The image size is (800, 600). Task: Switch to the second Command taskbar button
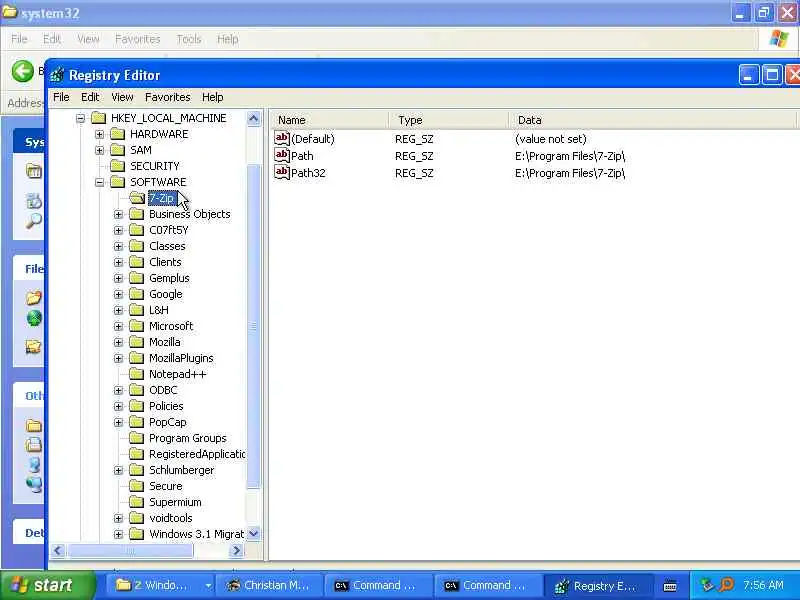pos(489,585)
